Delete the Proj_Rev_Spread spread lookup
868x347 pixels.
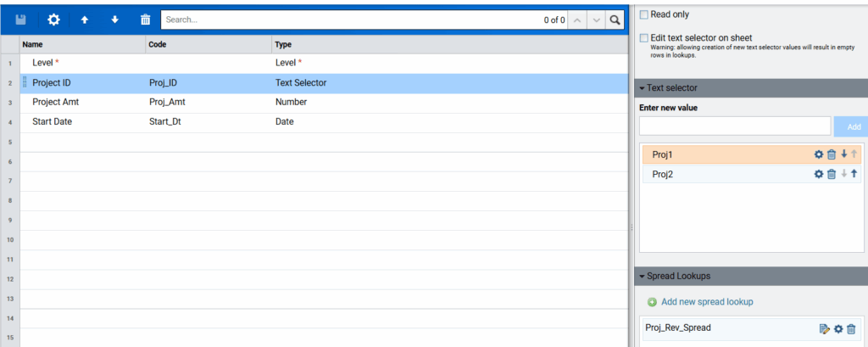[851, 329]
